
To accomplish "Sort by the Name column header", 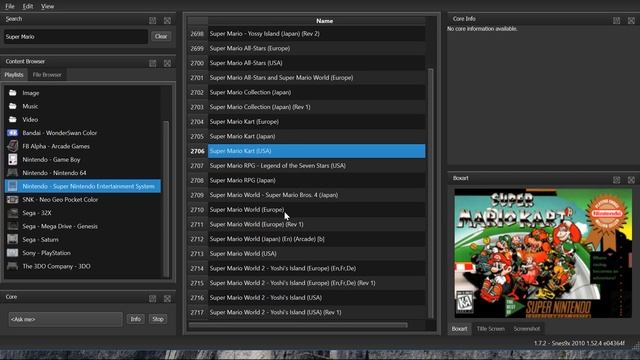I will (x=324, y=21).
